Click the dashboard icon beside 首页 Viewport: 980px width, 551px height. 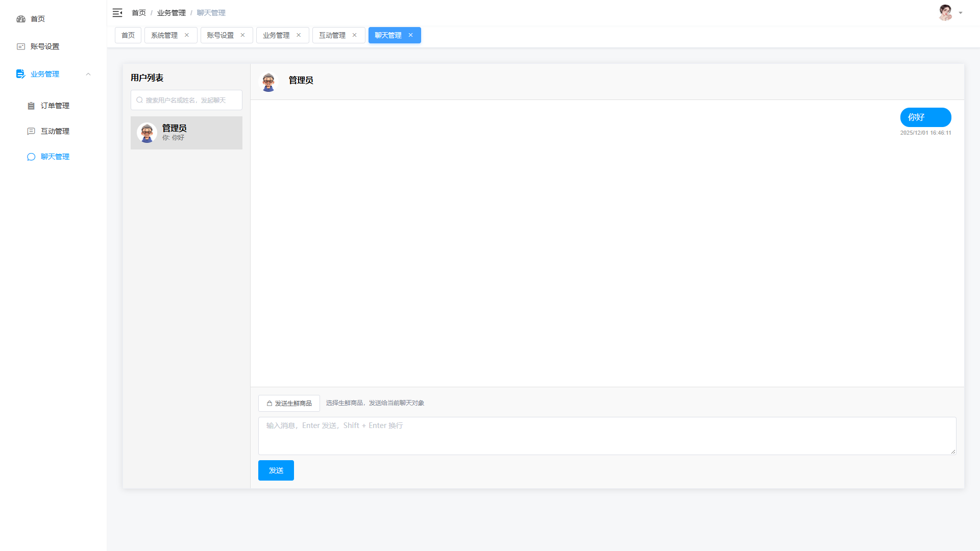(21, 19)
